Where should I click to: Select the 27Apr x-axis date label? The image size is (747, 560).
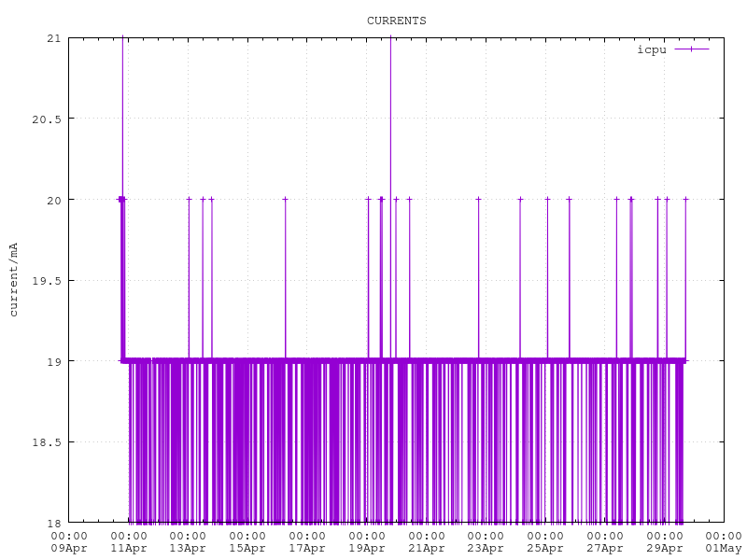(605, 549)
